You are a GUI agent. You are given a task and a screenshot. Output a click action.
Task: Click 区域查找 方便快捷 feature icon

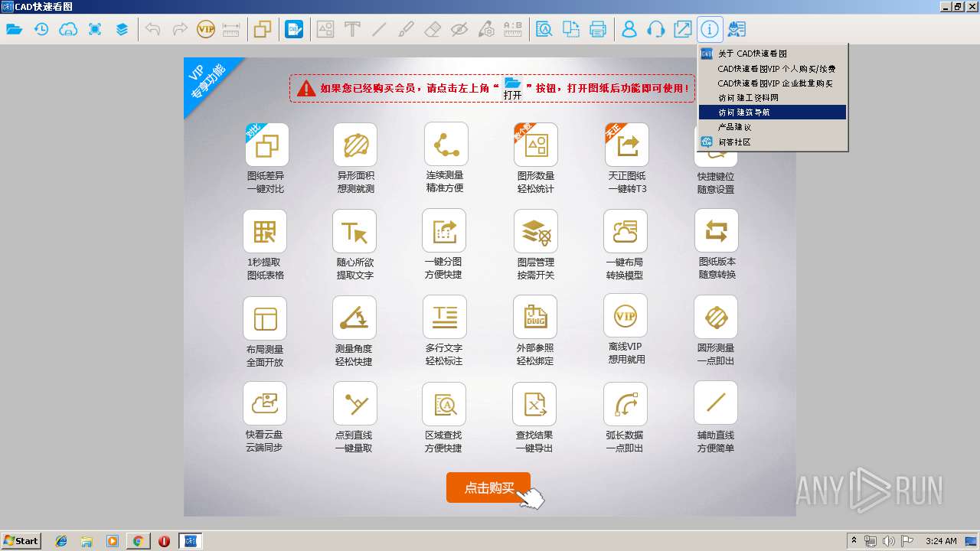point(444,404)
